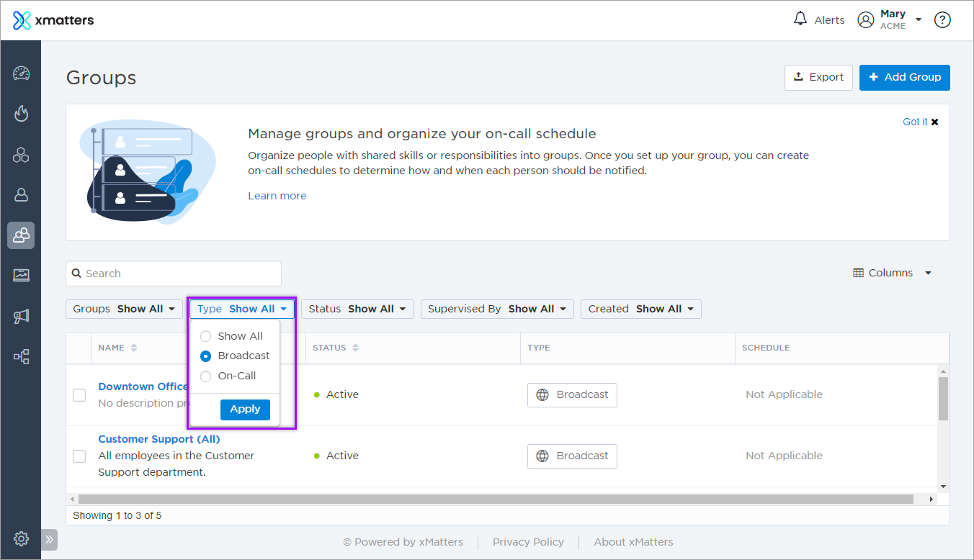Open the About xMatters link
This screenshot has height=560, width=974.
point(633,542)
